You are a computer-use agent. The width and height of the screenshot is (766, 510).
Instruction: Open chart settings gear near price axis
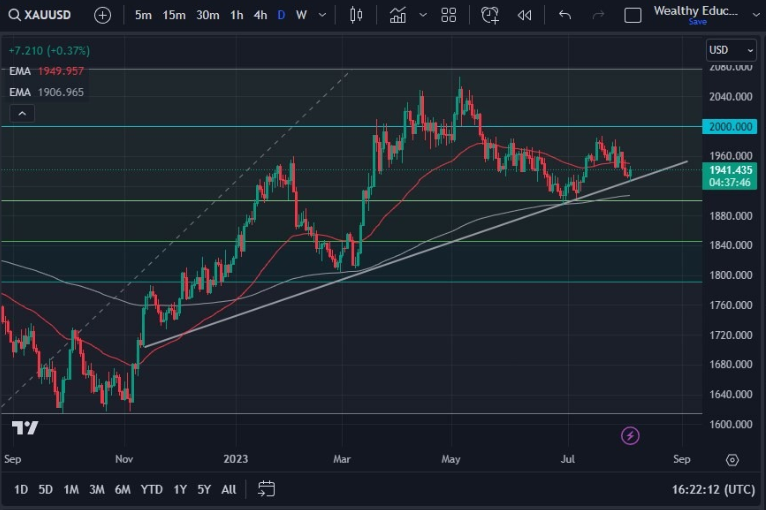click(x=733, y=460)
